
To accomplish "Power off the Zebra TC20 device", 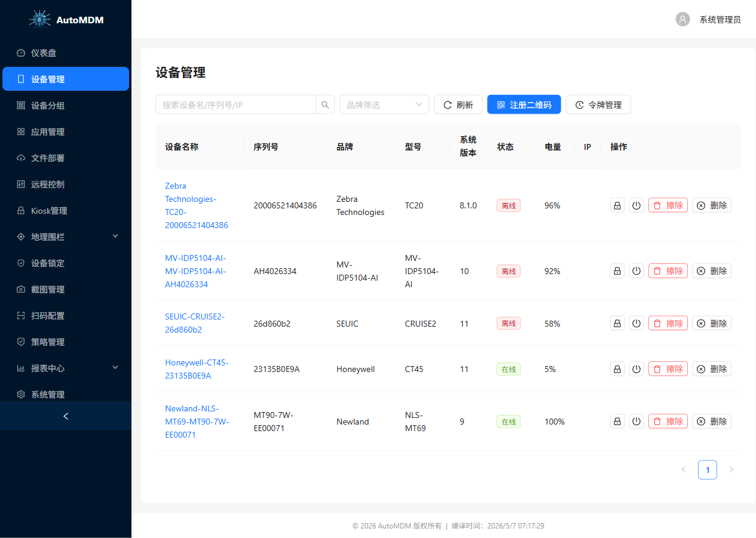I will [x=636, y=205].
